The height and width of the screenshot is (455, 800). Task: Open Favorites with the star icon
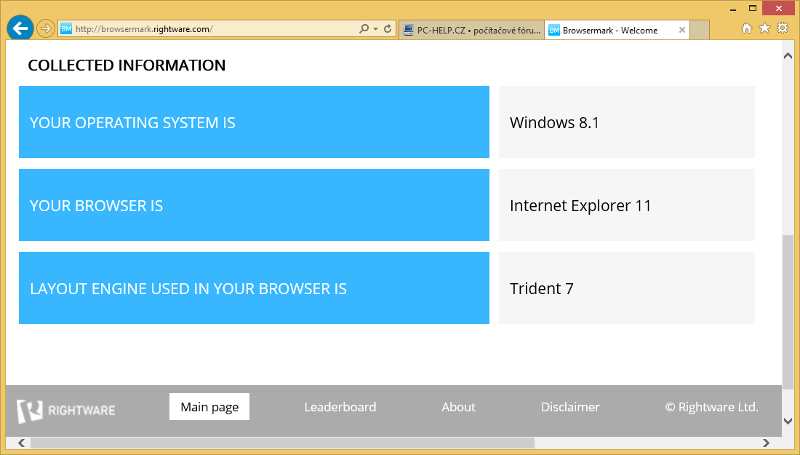[764, 29]
